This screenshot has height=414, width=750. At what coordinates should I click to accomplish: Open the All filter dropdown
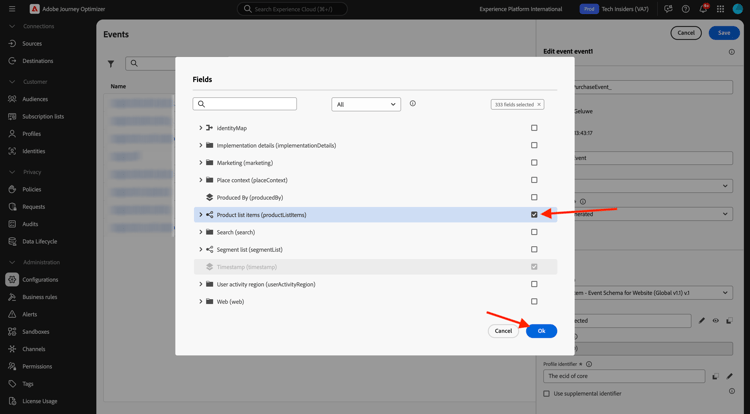tap(366, 104)
